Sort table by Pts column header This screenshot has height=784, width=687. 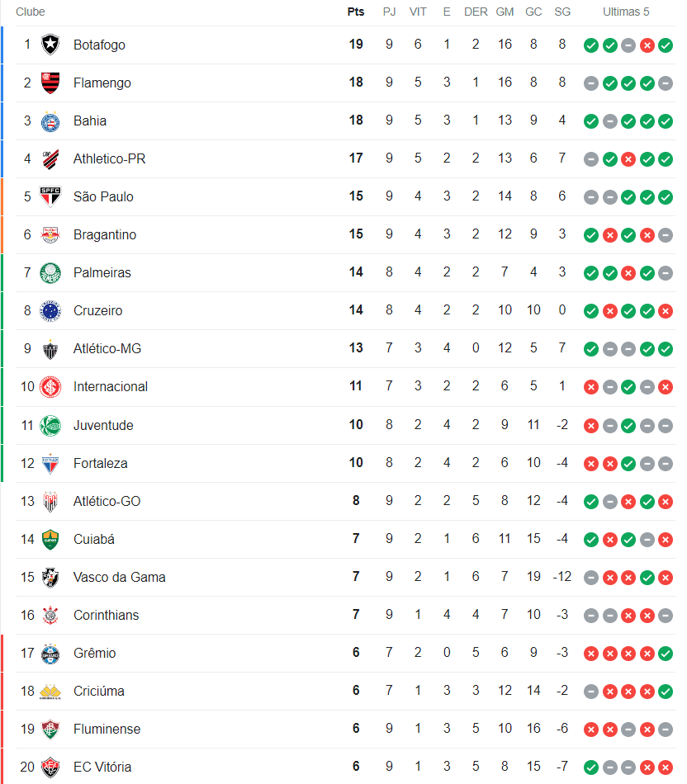[356, 12]
